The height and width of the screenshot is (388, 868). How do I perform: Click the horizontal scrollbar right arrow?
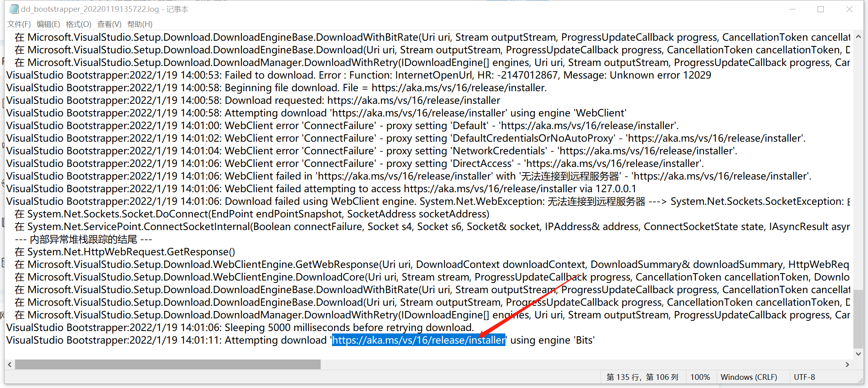[847, 364]
